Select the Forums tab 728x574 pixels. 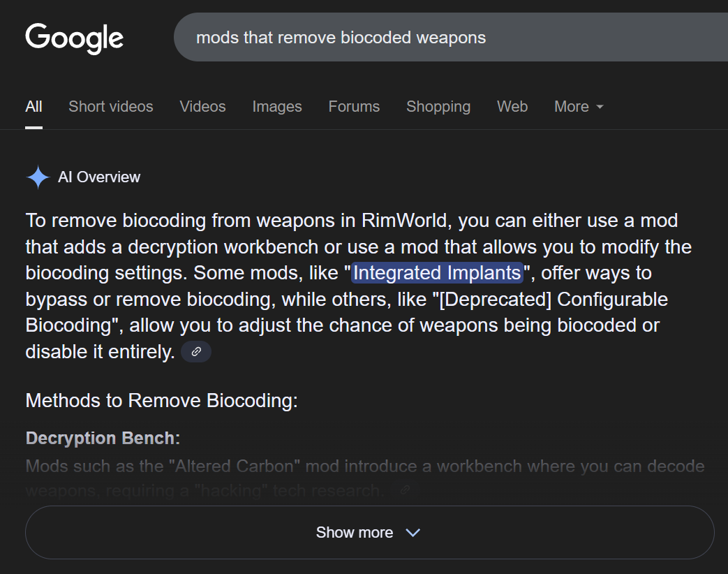coord(355,106)
